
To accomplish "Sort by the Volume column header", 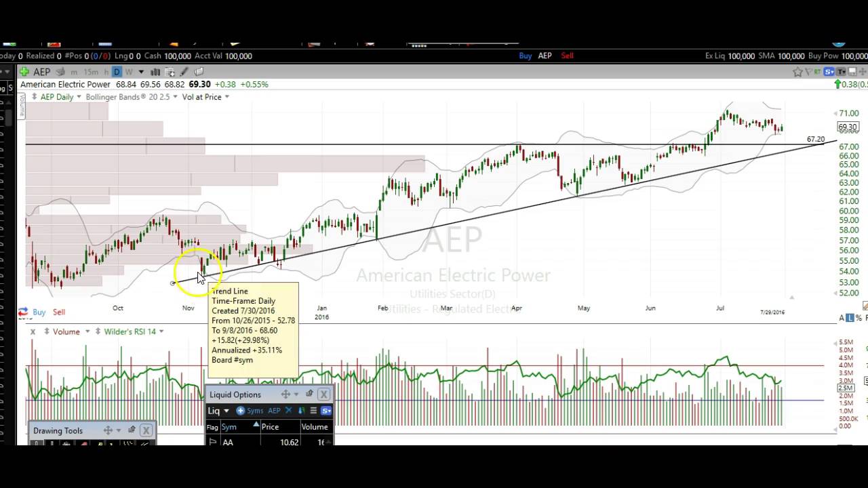I will 317,427.
